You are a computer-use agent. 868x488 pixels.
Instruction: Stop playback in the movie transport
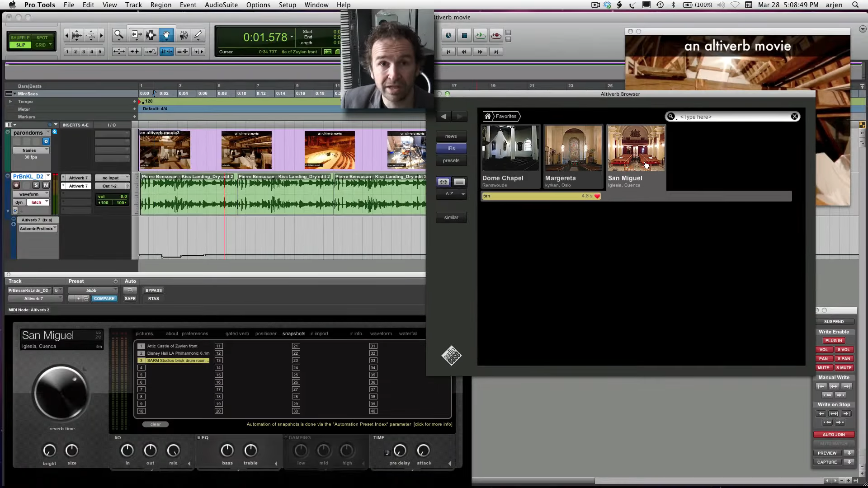click(x=464, y=35)
